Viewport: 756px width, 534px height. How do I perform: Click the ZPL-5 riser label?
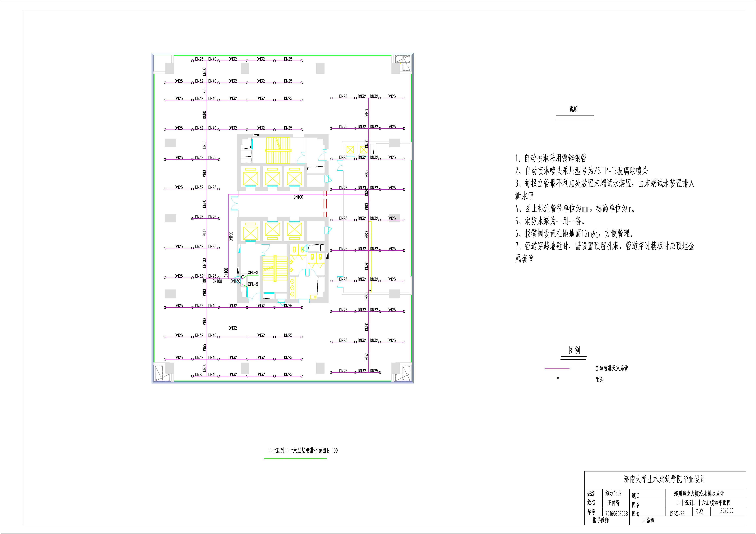click(x=253, y=284)
